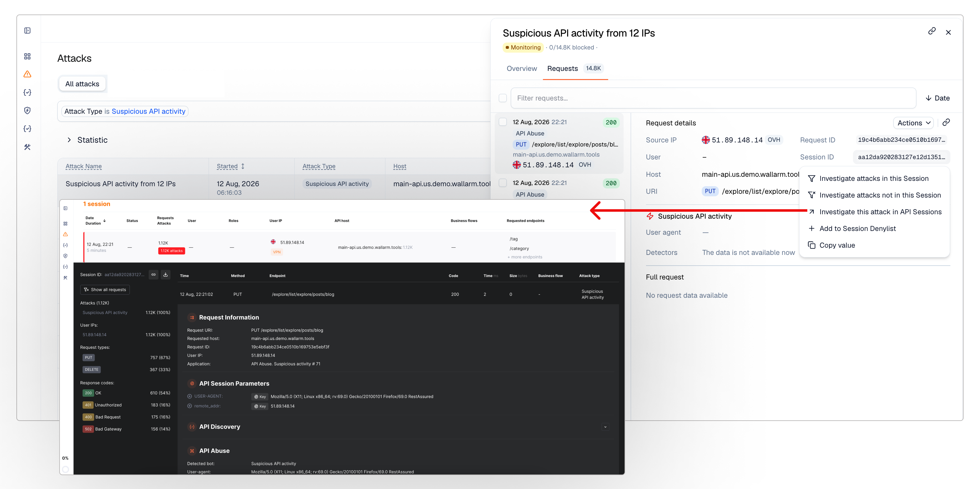980x489 pixels.
Task: Click the Monitoring status badge
Action: coord(523,48)
